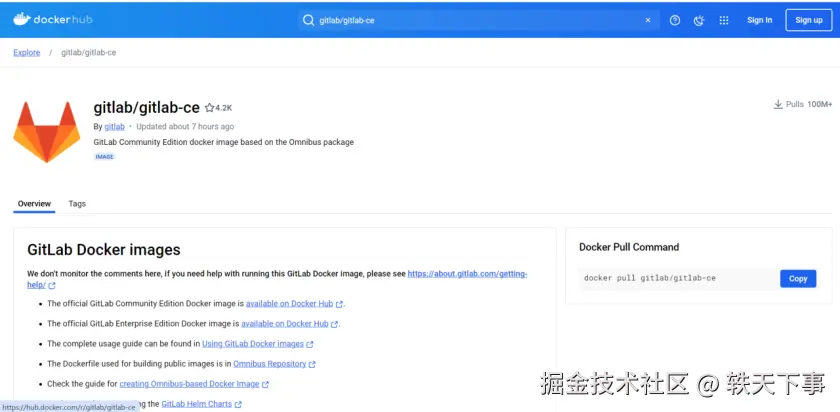This screenshot has width=840, height=412.
Task: Open creating Omnibus-based Docker Image link
Action: click(189, 384)
